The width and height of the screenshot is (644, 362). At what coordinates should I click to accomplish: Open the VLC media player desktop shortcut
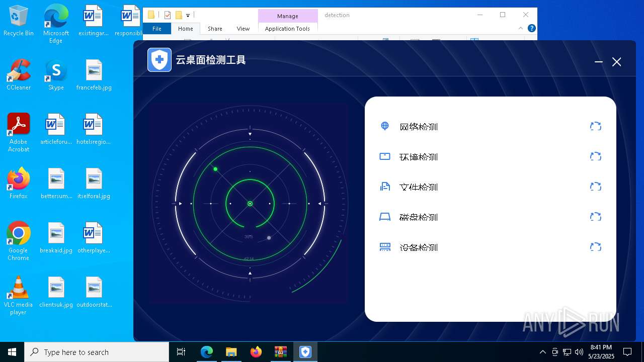(19, 295)
